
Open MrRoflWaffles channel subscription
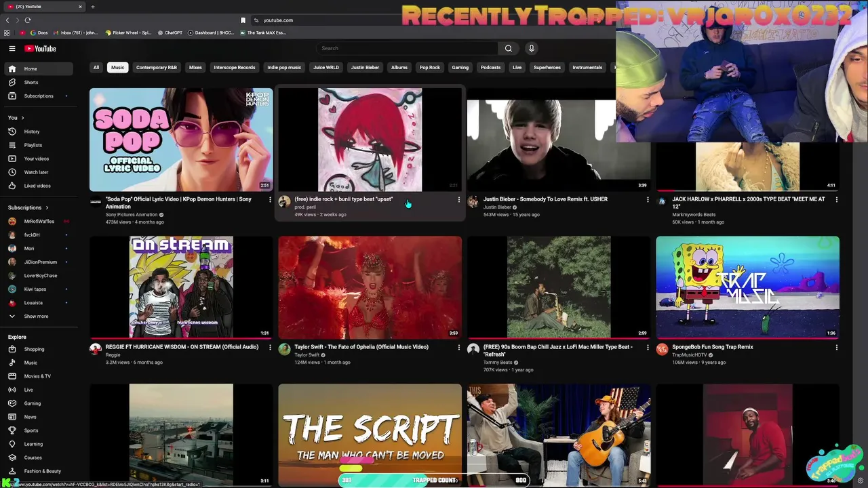click(x=38, y=221)
